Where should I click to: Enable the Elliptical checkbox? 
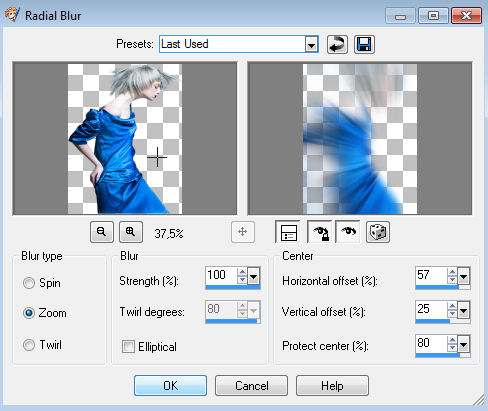[x=128, y=347]
